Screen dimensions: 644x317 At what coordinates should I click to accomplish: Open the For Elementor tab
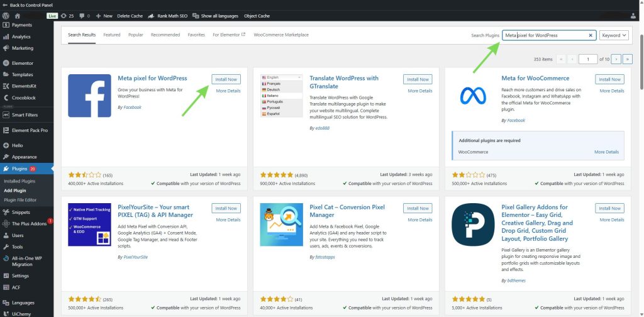(229, 35)
